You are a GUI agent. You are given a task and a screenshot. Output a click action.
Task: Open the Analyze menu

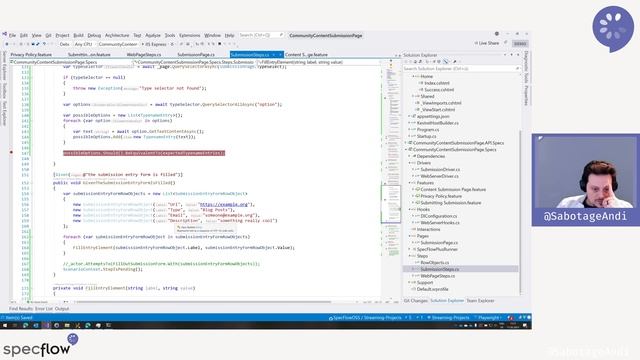153,36
